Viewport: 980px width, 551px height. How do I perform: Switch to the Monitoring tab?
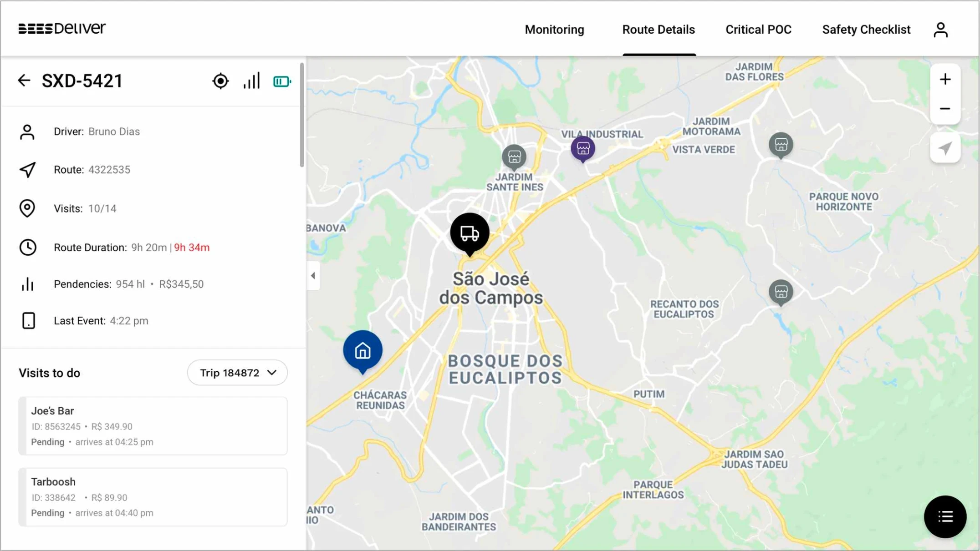[554, 30]
